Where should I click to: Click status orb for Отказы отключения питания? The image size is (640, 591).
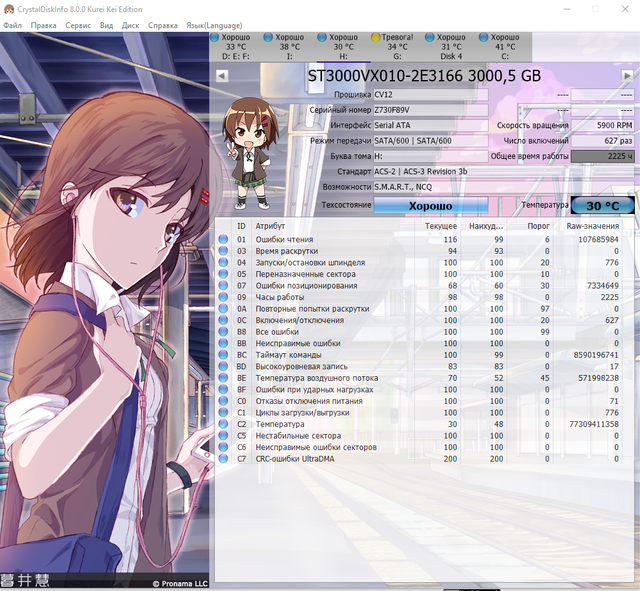[x=223, y=401]
